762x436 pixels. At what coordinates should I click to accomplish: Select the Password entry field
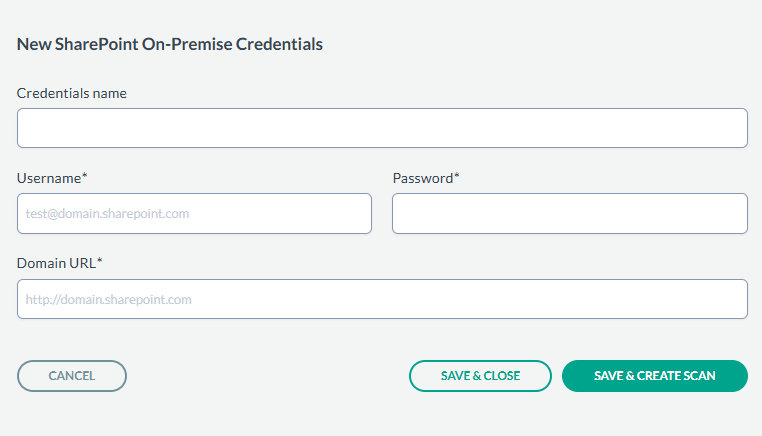click(570, 214)
